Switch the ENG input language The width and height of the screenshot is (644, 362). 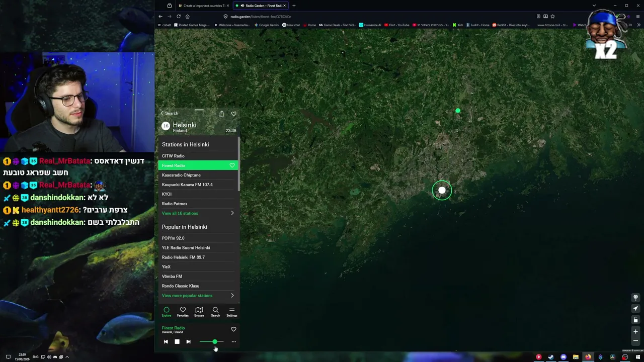coord(35,357)
